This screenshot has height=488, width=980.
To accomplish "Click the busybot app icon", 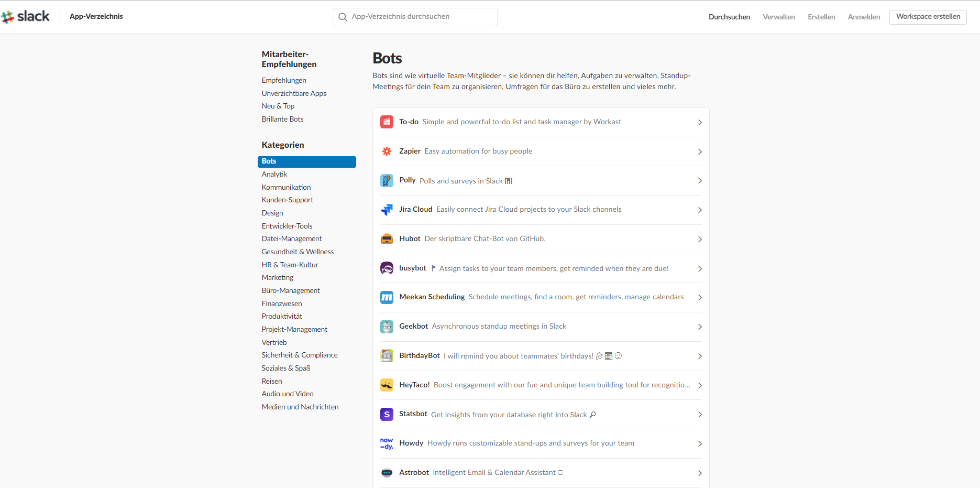I will (387, 268).
